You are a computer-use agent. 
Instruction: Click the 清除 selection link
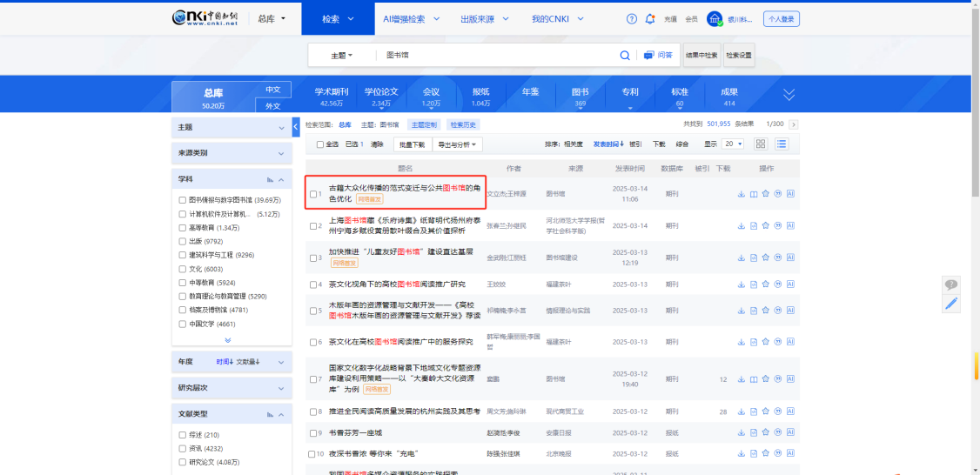[x=377, y=144]
